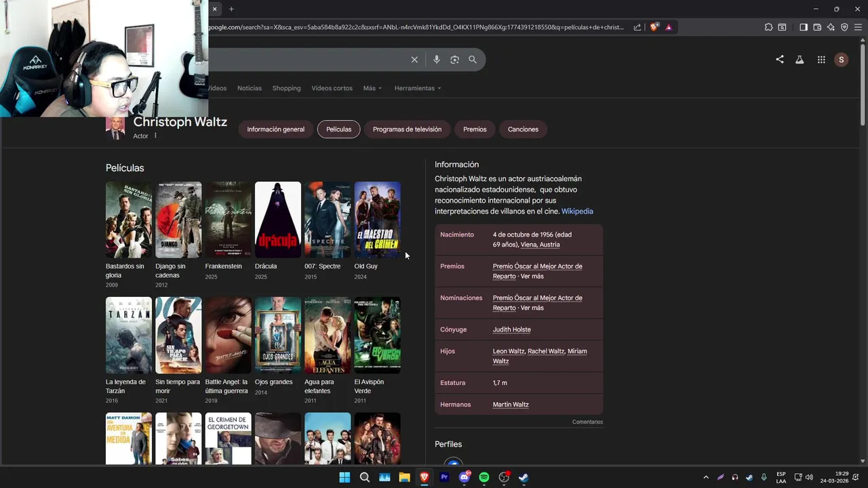Select the Películas chip
Viewport: 868px width, 488px height.
point(338,129)
